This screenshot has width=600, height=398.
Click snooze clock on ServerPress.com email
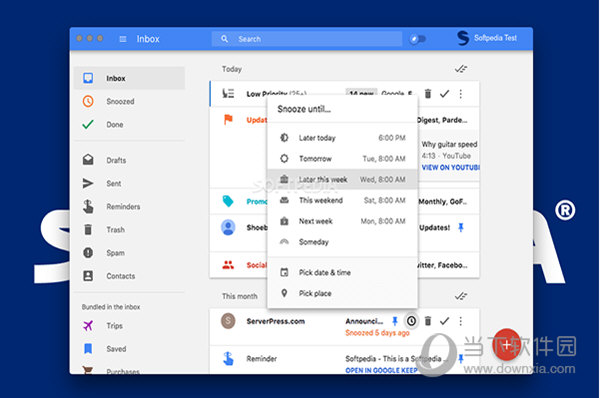point(411,321)
